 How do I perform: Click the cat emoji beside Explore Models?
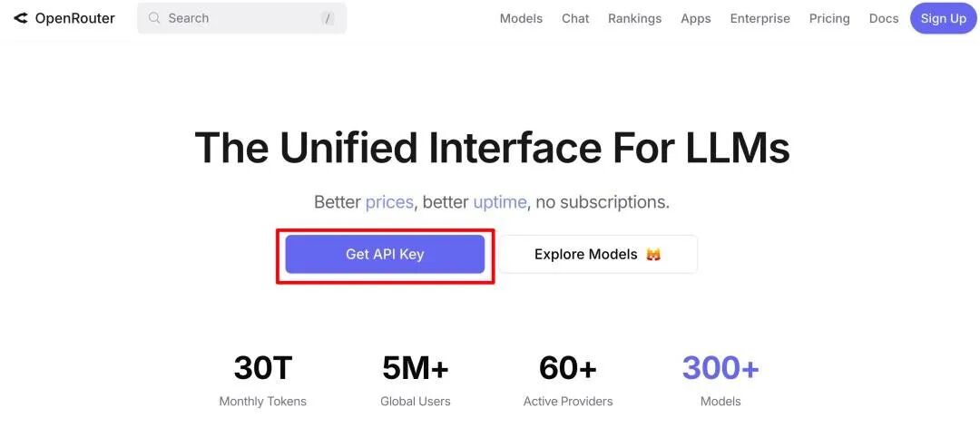(x=653, y=255)
